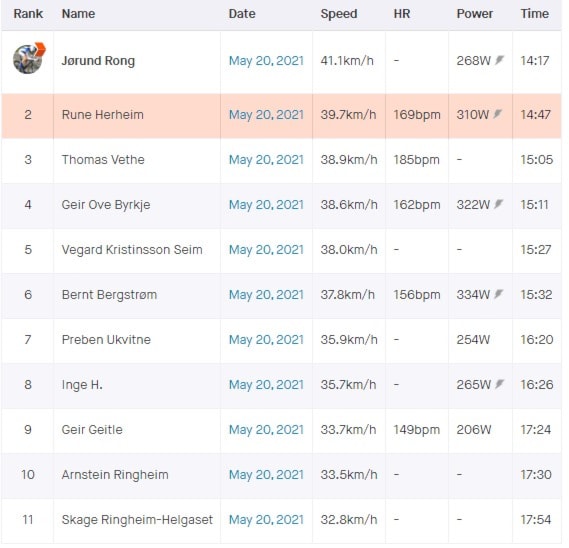The height and width of the screenshot is (548, 569).
Task: Click the Power column header
Action: pos(474,14)
